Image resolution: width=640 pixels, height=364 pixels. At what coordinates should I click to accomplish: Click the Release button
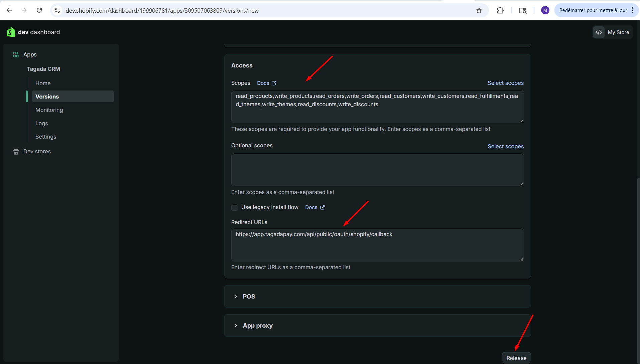pos(516,358)
